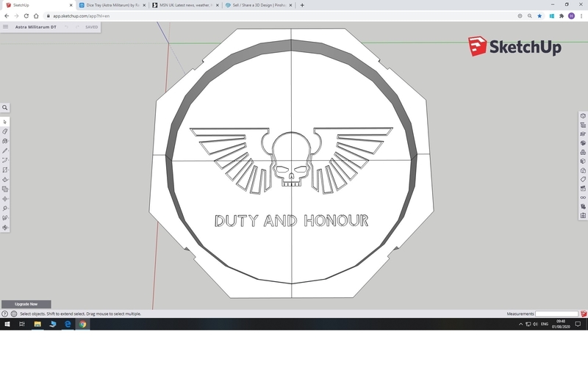Screen dimensions: 588x373
Task: Activate the Push/Pull tool
Action: point(5,179)
